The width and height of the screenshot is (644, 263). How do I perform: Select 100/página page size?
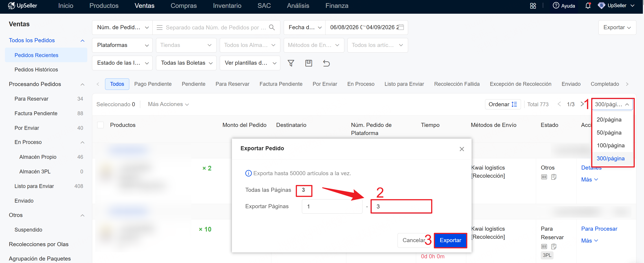pos(612,145)
